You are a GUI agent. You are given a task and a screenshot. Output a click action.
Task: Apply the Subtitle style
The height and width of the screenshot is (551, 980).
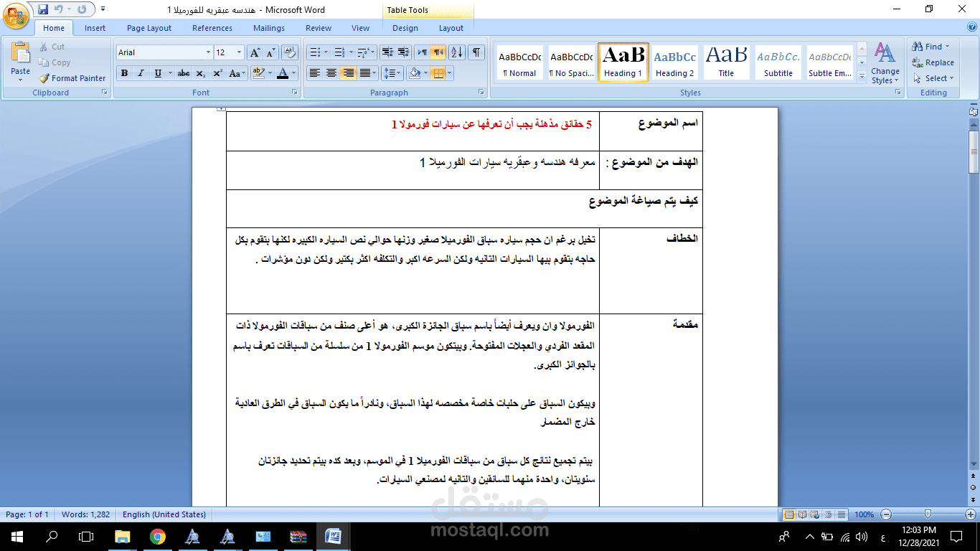(x=778, y=62)
